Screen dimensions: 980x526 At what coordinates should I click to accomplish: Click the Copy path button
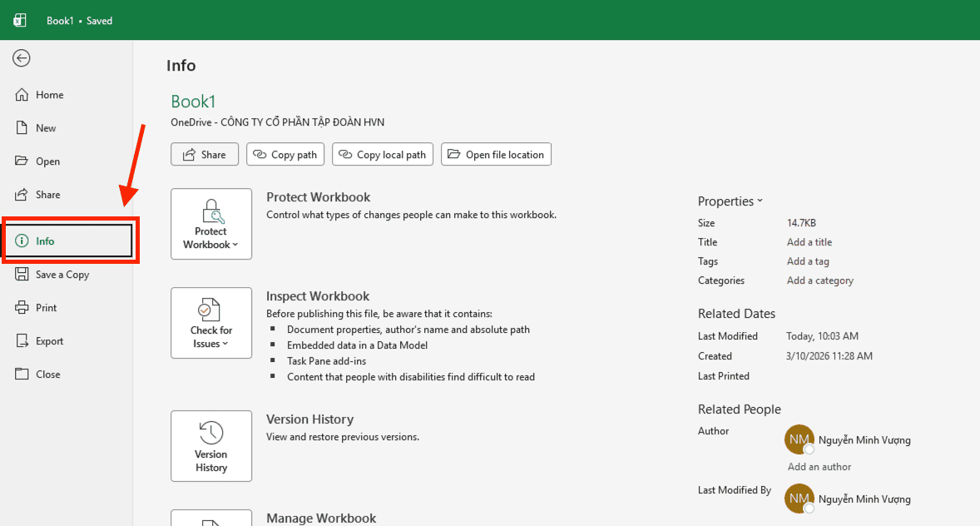(x=286, y=155)
